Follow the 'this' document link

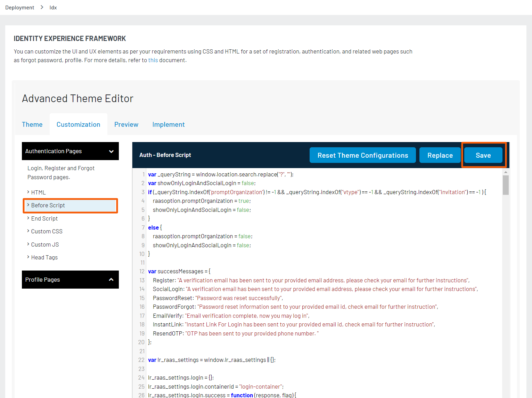click(x=153, y=60)
